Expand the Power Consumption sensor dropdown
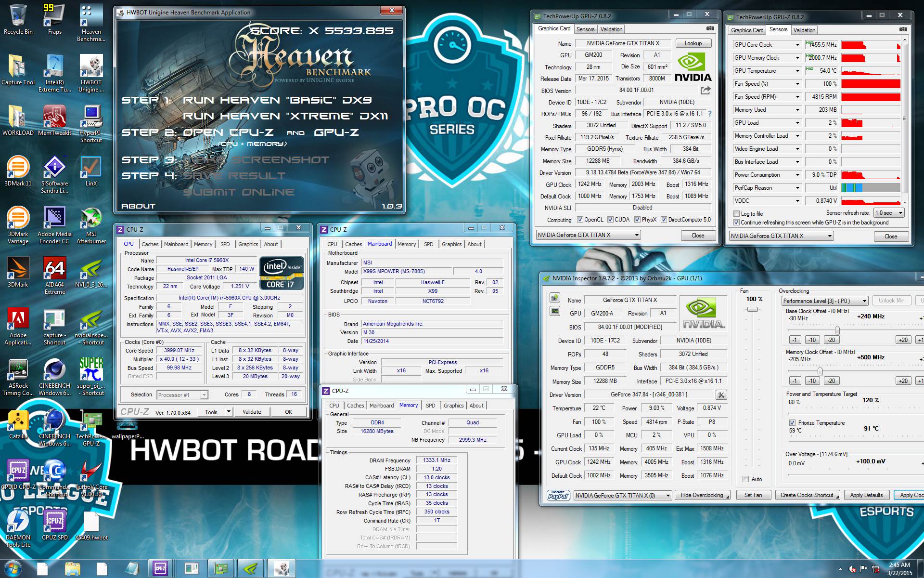This screenshot has width=924, height=578. (797, 175)
